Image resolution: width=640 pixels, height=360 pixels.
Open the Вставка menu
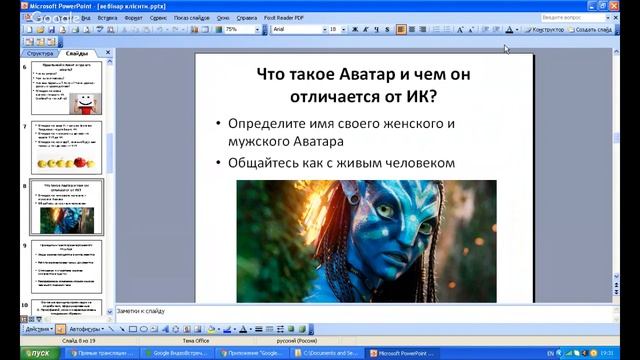tap(107, 18)
